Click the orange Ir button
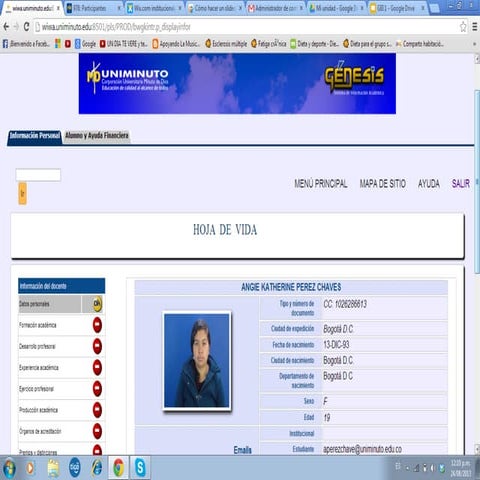Viewport: 480px width, 480px height. (x=22, y=193)
